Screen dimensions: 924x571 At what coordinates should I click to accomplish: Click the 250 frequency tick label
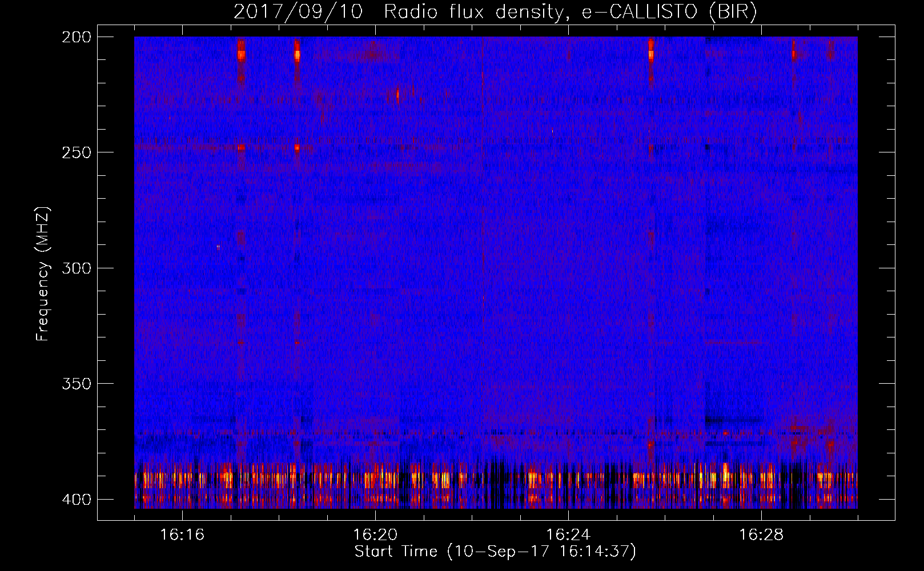click(76, 152)
